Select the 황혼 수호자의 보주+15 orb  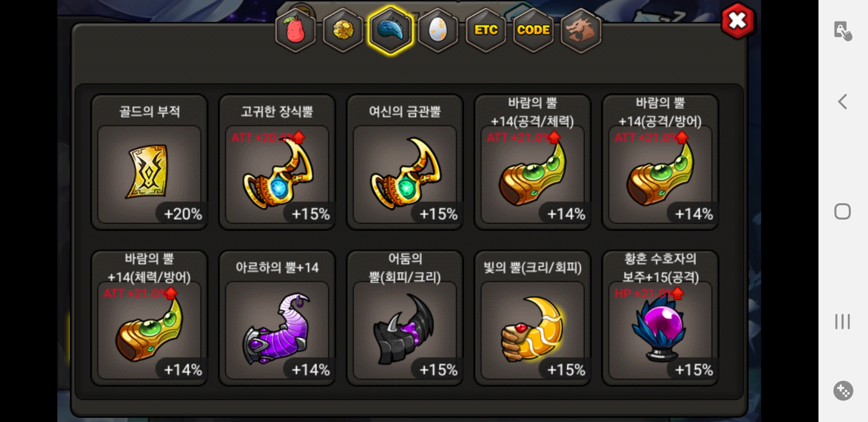click(x=660, y=318)
